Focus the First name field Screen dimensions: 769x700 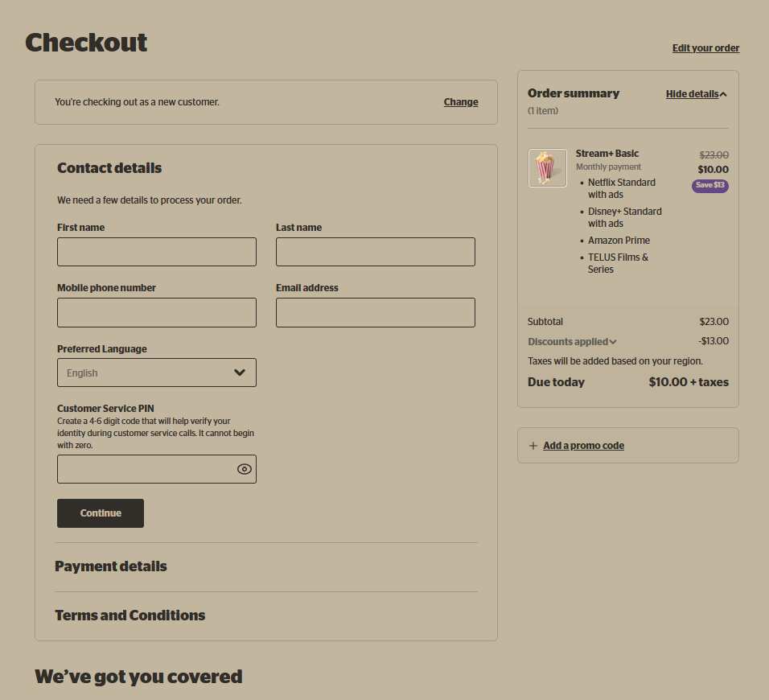[x=156, y=252]
